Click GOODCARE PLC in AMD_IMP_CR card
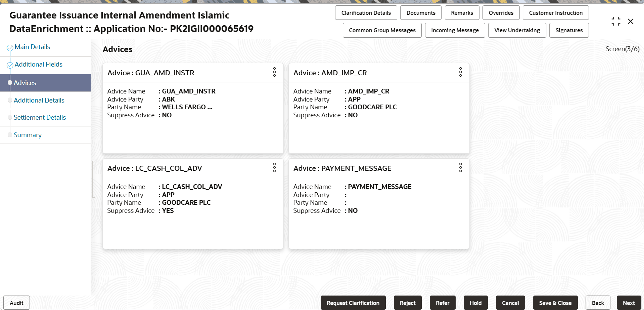 [x=372, y=107]
